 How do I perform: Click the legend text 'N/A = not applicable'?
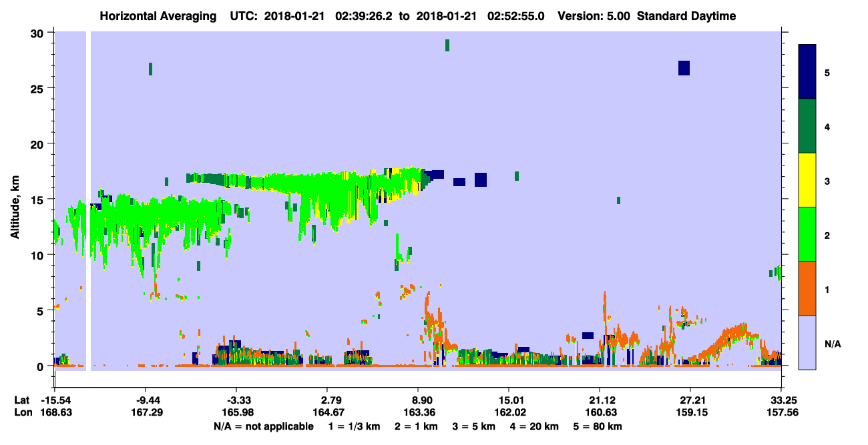[x=263, y=426]
